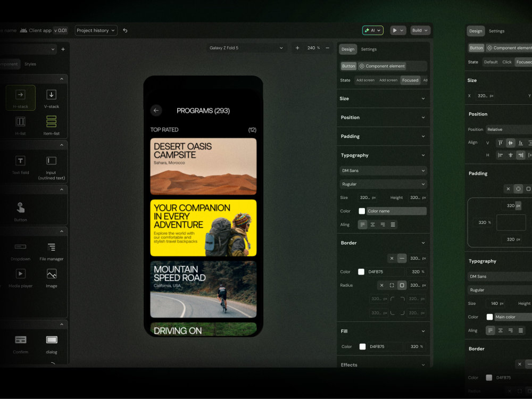Open the DM Sans font dropdown in main panel
This screenshot has width=532, height=399.
coord(383,171)
